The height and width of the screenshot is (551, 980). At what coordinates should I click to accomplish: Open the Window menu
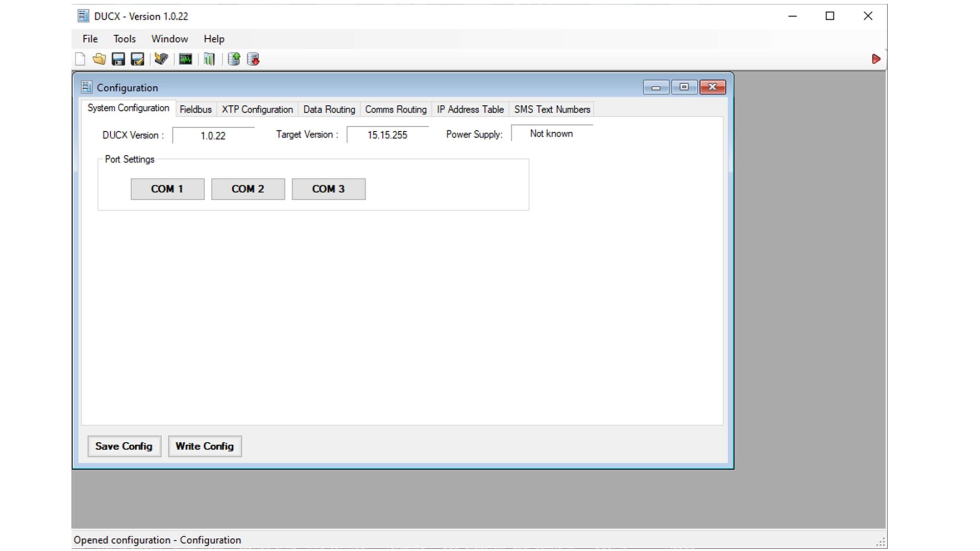tap(170, 39)
